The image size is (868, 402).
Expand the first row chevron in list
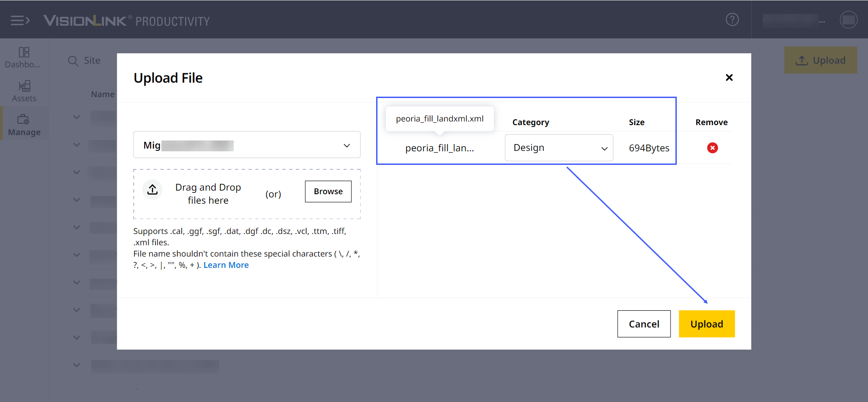point(76,117)
